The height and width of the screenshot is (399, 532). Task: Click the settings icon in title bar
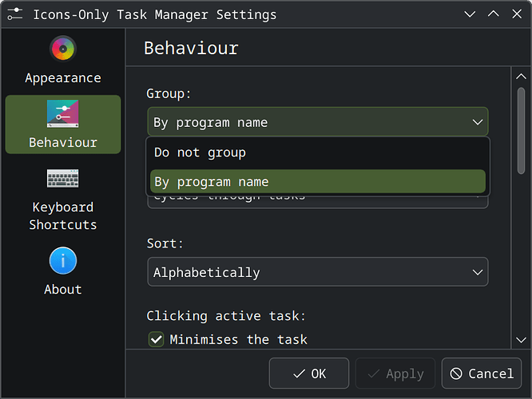point(15,14)
